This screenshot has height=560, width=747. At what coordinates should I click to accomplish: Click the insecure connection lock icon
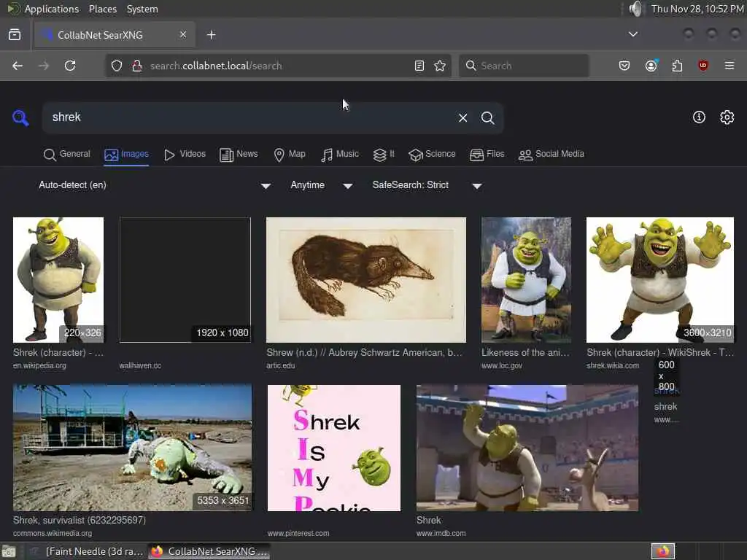[x=136, y=66]
